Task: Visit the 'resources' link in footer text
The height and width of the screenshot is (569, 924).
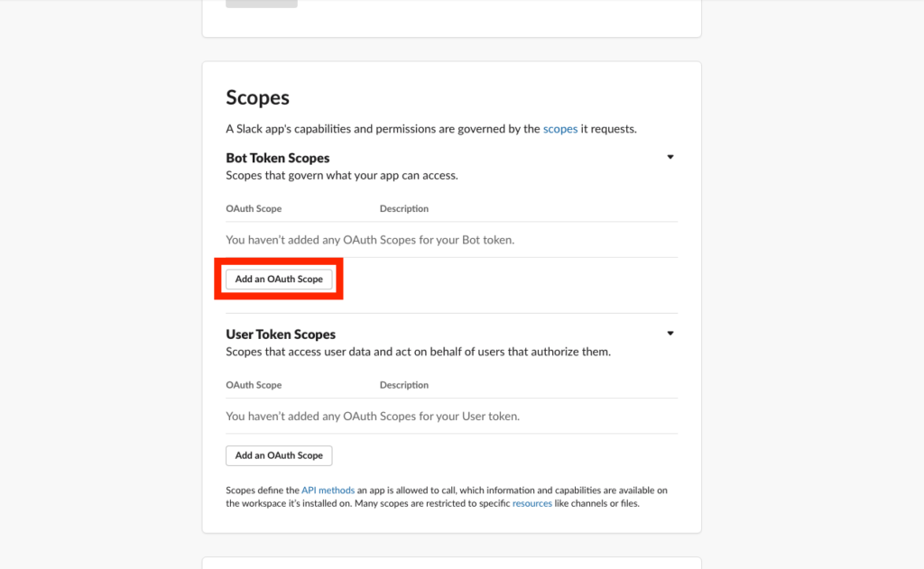Action: coord(532,503)
